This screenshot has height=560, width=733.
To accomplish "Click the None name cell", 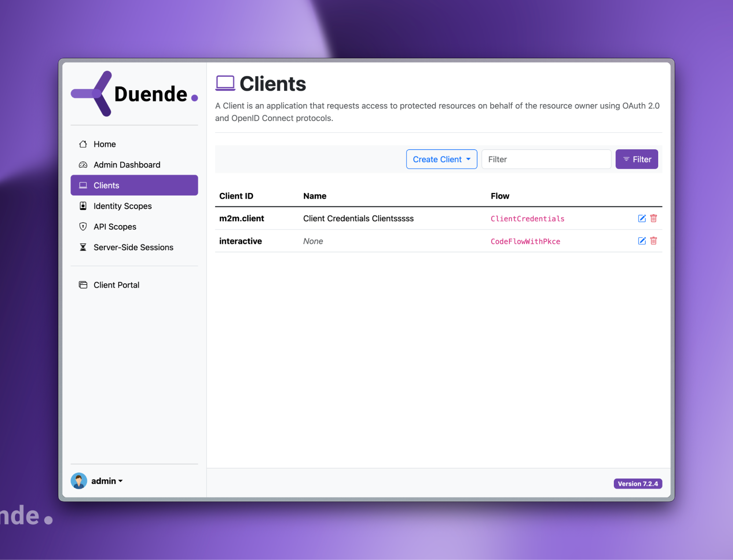I will (x=313, y=241).
